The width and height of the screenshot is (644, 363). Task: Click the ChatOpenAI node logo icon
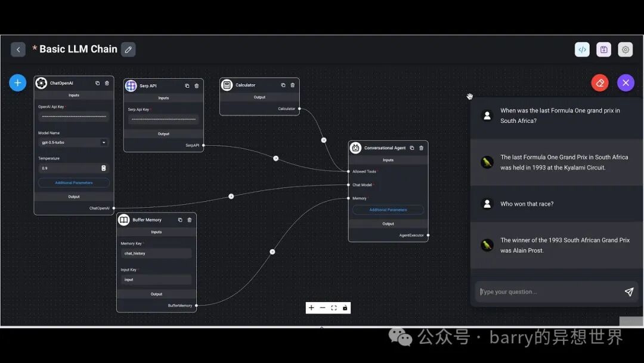41,83
